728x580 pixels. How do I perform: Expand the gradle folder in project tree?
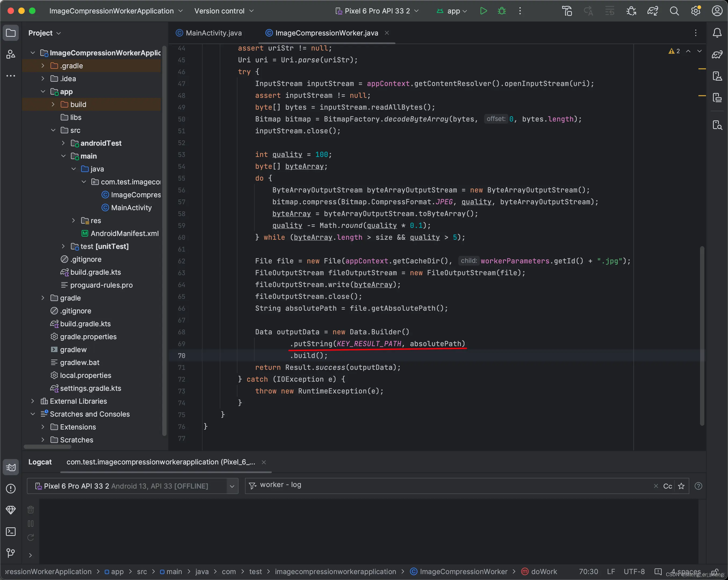[x=43, y=298]
